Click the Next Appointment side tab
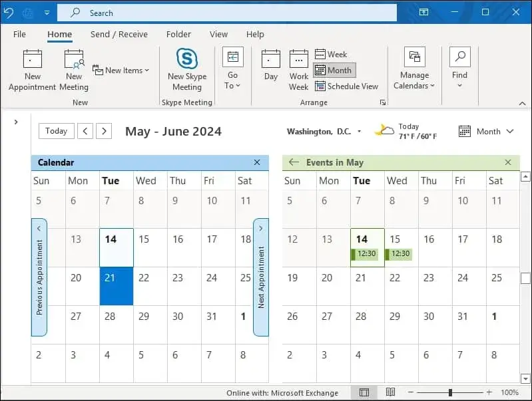Screen dimensions: 532x401 pos(261,277)
